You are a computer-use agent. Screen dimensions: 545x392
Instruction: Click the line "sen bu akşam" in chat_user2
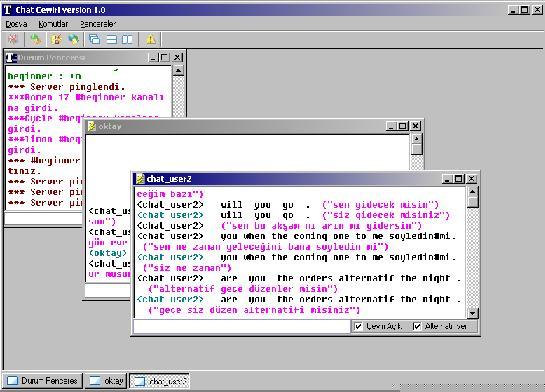(x=321, y=226)
